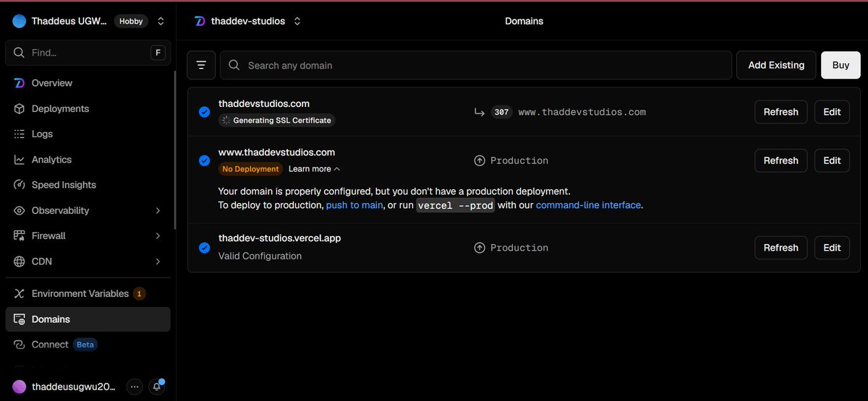
Task: Click the No Deployment warning badge
Action: click(251, 169)
